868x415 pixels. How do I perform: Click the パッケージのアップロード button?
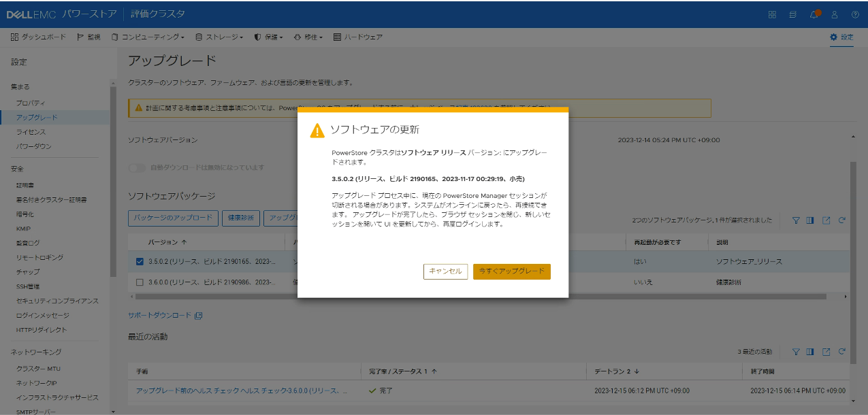click(173, 218)
